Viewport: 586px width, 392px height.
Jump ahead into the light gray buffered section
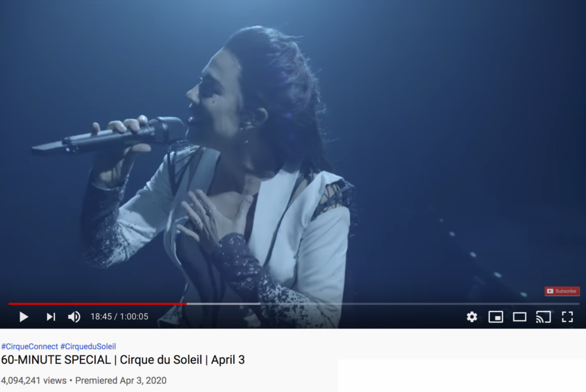223,304
